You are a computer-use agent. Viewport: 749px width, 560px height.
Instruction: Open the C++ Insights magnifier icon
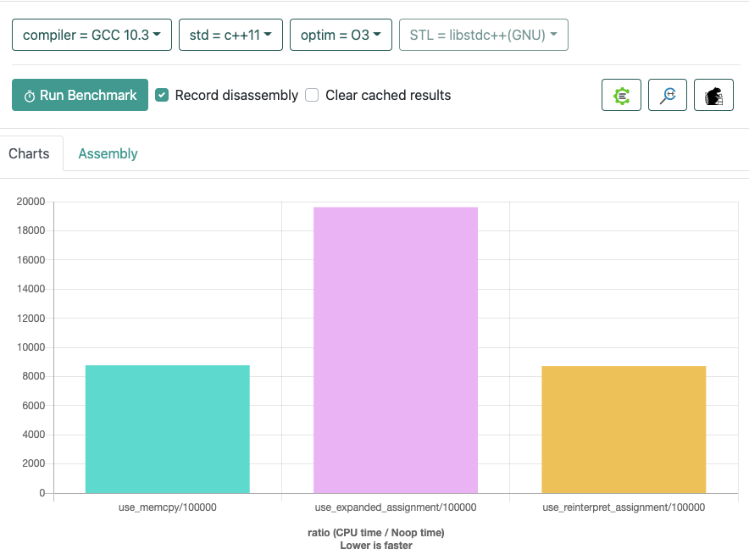click(x=668, y=95)
